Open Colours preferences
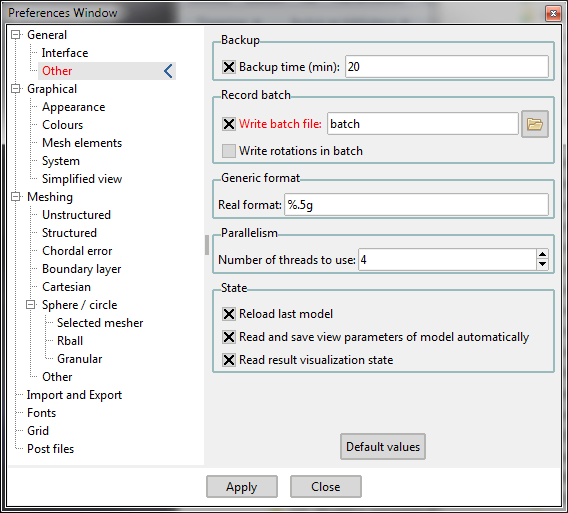Viewport: 568px width, 513px height. coord(62,125)
